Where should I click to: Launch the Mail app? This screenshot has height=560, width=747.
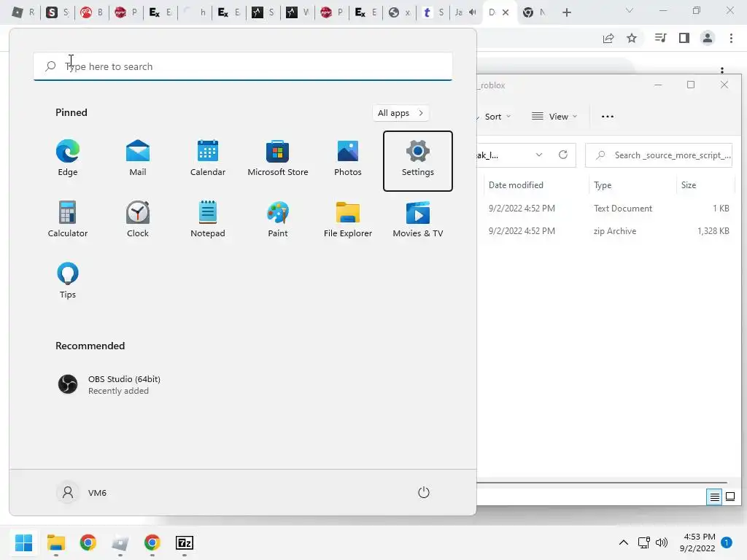(138, 158)
